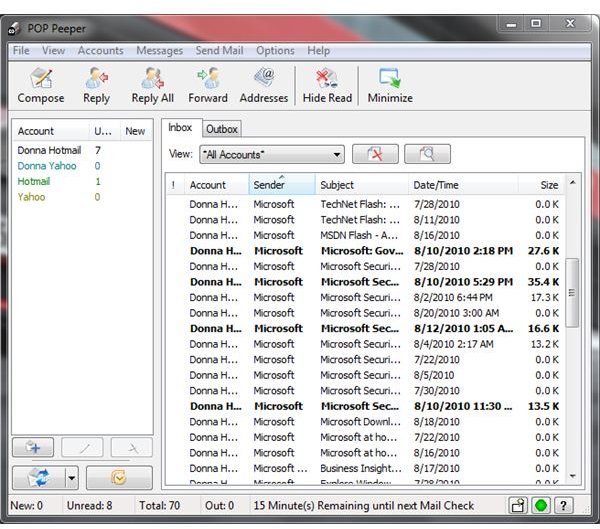The width and height of the screenshot is (600, 529).
Task: Click the POP Peeper title bar icon
Action: (x=14, y=29)
